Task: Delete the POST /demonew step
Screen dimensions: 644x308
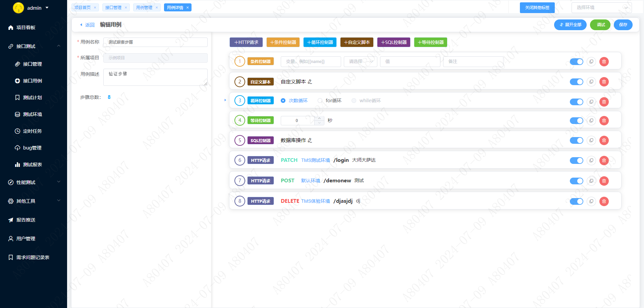Action: coord(604,181)
